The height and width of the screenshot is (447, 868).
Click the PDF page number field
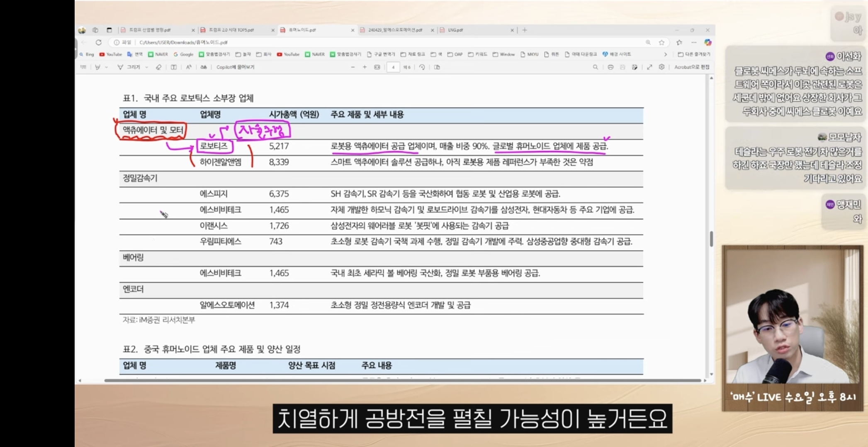(393, 67)
